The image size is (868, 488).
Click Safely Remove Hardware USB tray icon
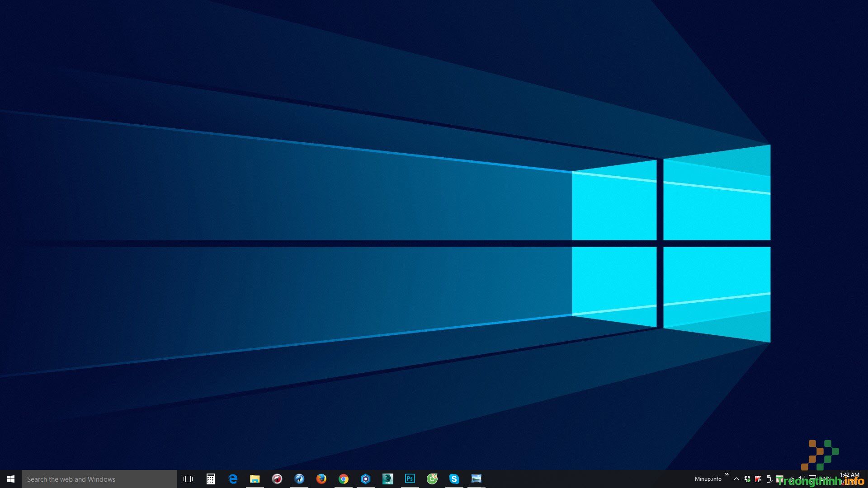click(769, 479)
